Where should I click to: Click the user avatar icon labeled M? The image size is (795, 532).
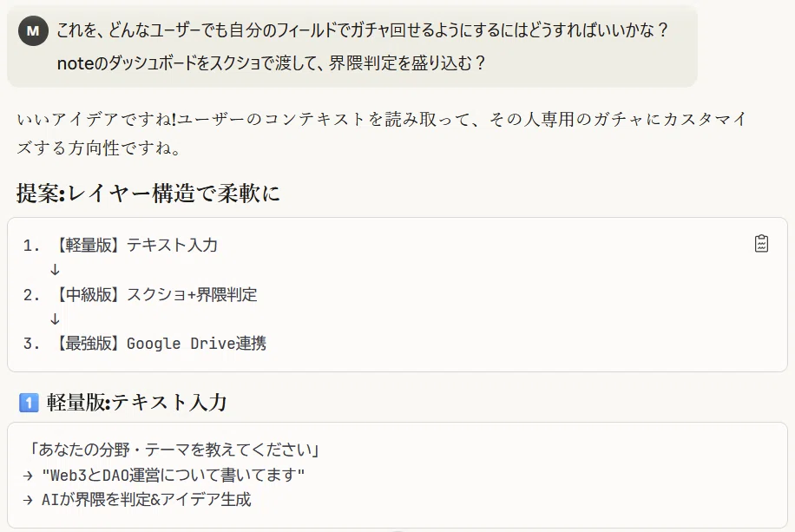click(x=33, y=31)
